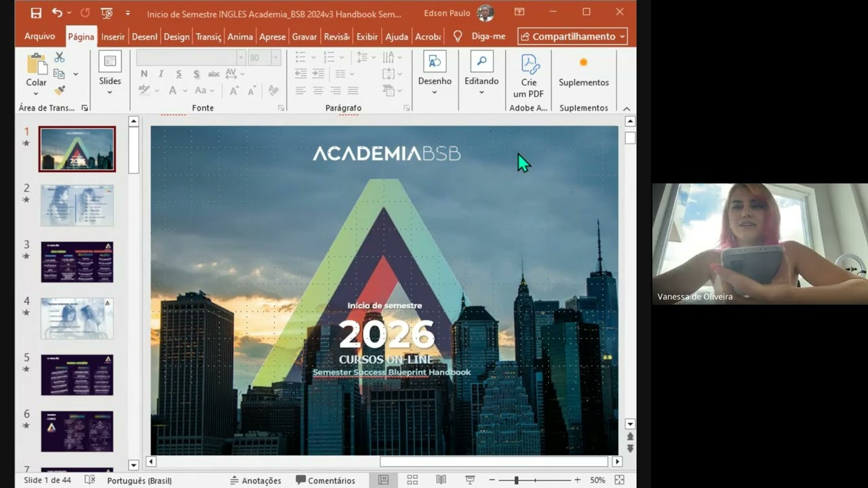Open the line spacing options

coord(366,58)
